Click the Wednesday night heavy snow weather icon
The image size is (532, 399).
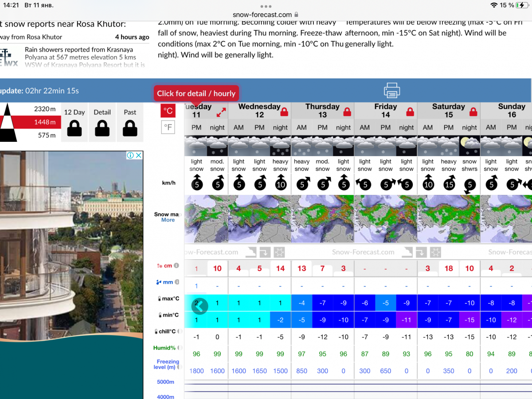pyautogui.click(x=280, y=146)
